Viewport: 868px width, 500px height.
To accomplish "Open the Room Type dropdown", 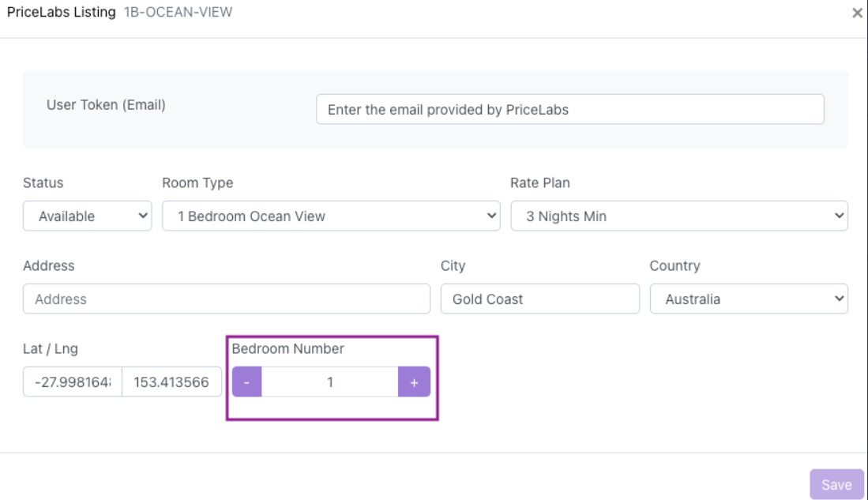I will 331,216.
